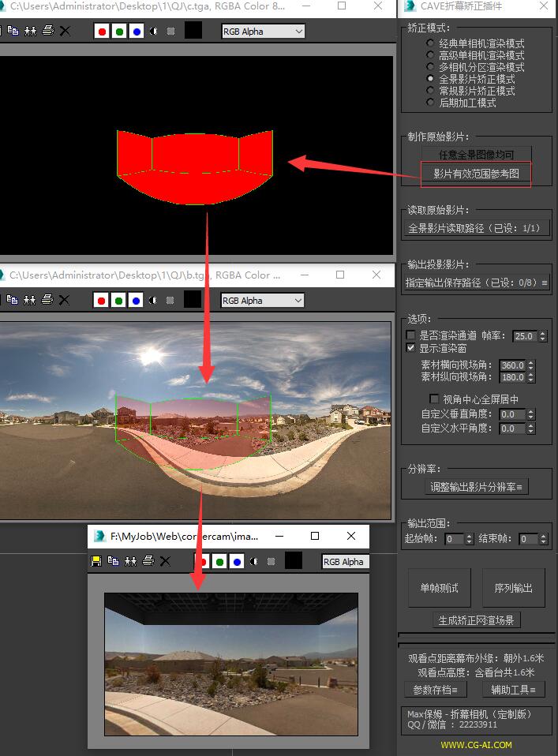Viewport: 558px width, 756px height.
Task: Toggle the blue channel in bottom render window
Action: click(236, 561)
